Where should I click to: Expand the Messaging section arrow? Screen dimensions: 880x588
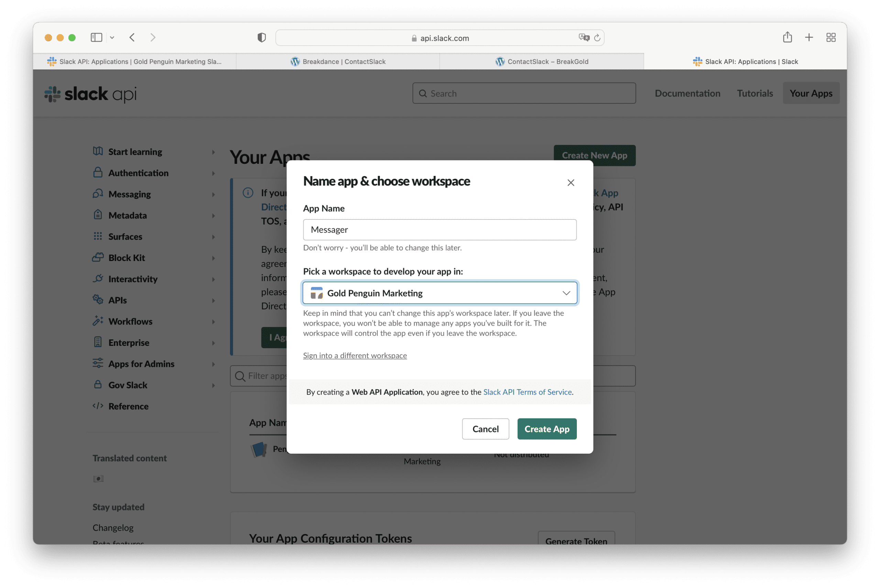click(213, 194)
